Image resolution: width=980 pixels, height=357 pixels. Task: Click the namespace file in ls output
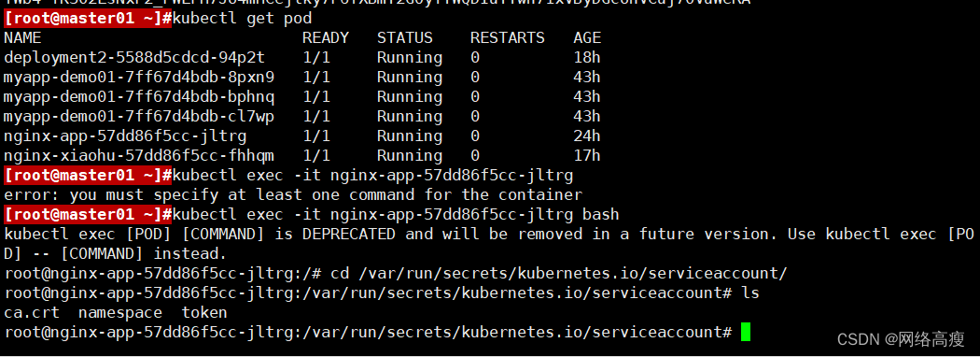click(120, 312)
